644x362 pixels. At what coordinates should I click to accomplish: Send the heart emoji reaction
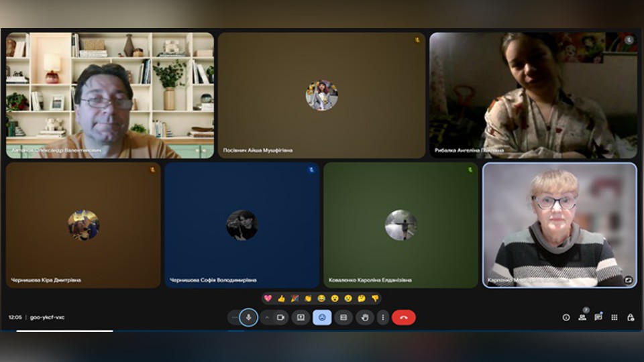(268, 298)
